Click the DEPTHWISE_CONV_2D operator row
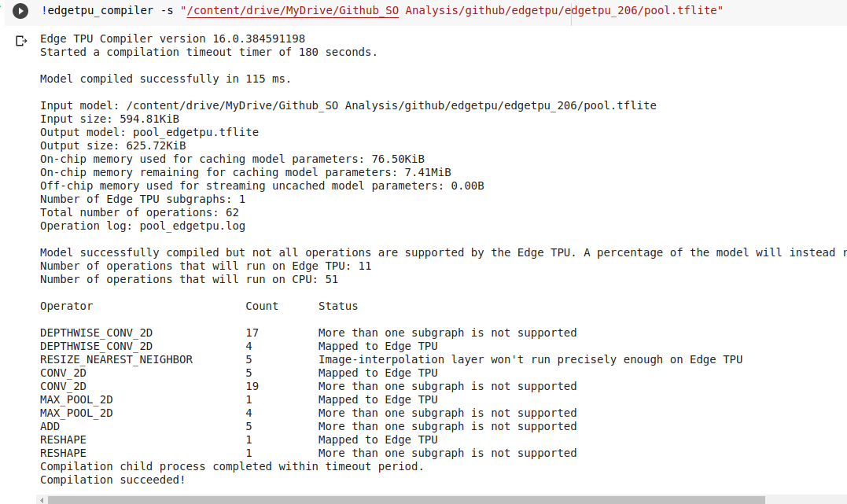This screenshot has height=504, width=847. click(97, 333)
